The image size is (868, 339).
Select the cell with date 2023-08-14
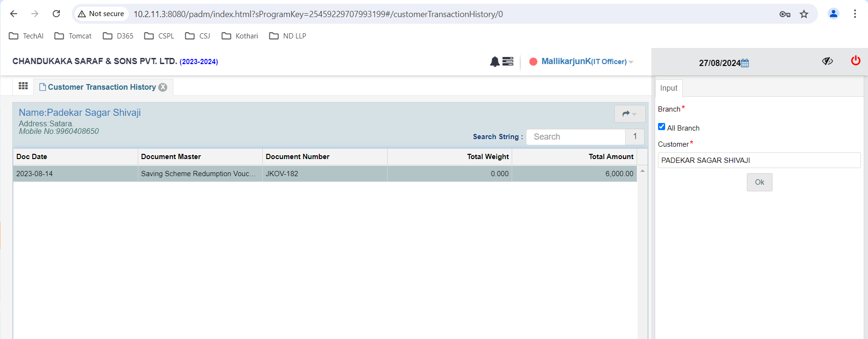click(x=75, y=174)
